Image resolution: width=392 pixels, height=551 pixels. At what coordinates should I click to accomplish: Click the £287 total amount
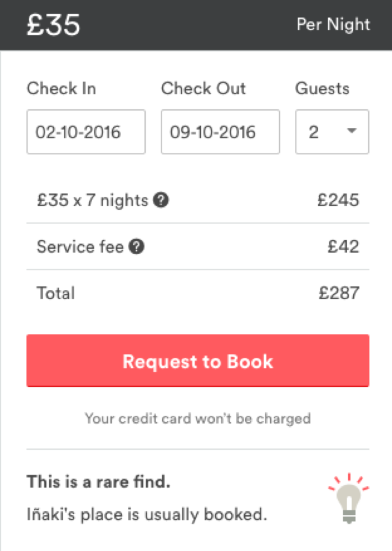tap(339, 293)
